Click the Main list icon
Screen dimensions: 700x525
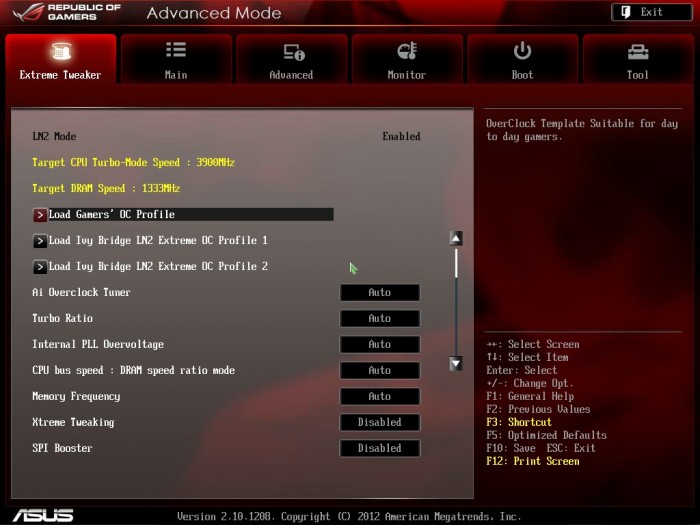176,50
